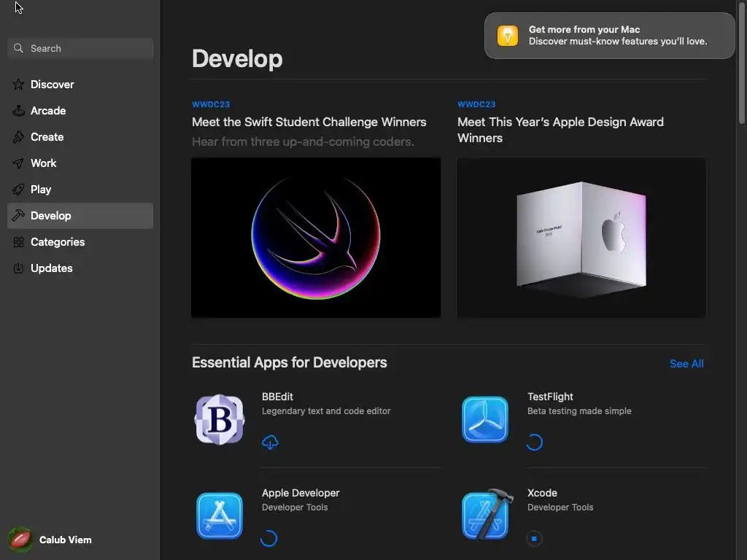Screen dimensions: 747x560
Task: Click the TestFlight app icon
Action: pyautogui.click(x=485, y=419)
